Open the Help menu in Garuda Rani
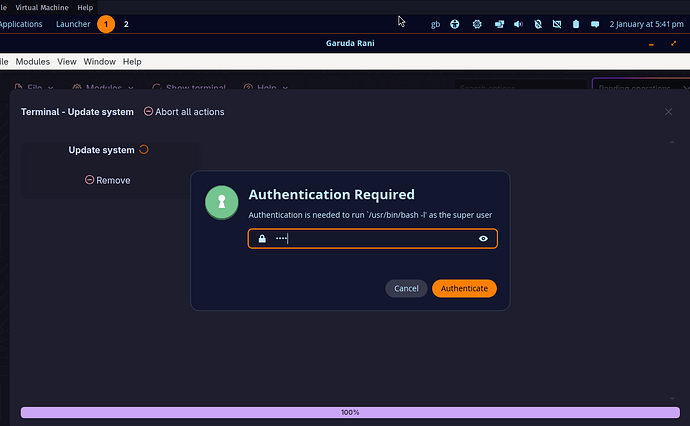 [x=132, y=62]
